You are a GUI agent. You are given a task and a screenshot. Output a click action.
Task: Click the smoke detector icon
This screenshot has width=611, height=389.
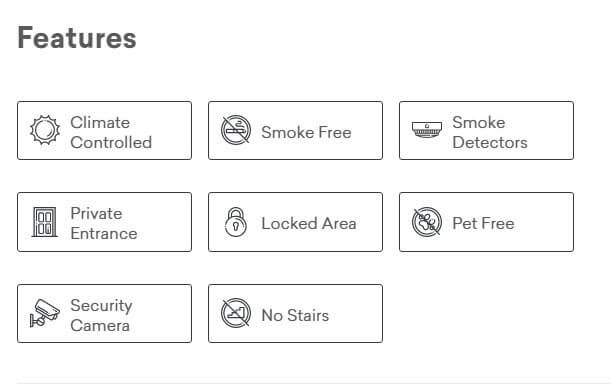click(x=427, y=130)
